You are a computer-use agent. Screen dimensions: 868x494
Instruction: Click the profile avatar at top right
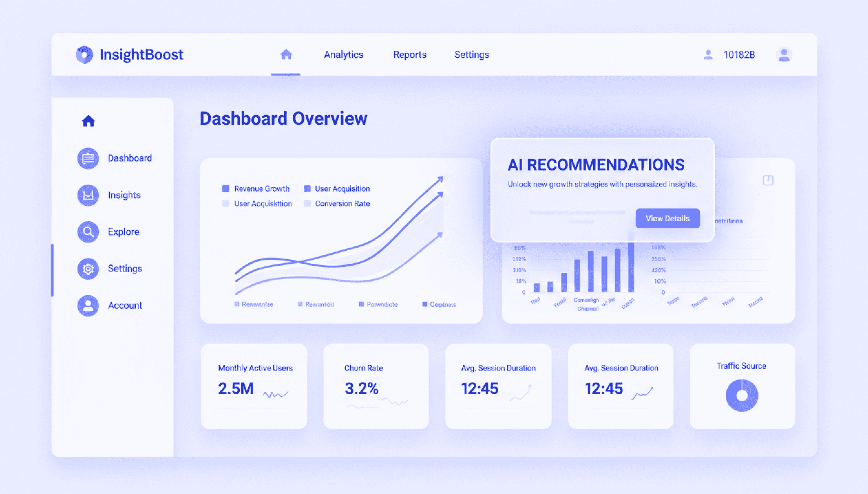[x=783, y=54]
